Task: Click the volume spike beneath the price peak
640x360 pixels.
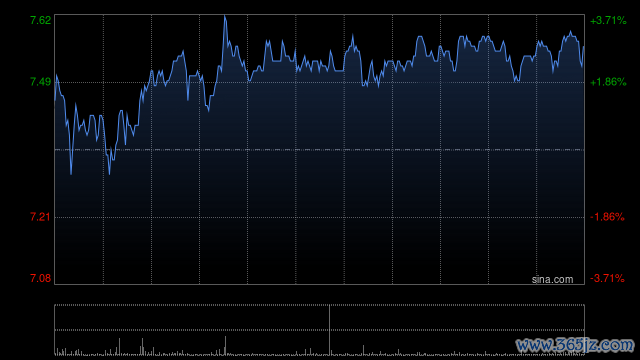Action: [x=225, y=345]
